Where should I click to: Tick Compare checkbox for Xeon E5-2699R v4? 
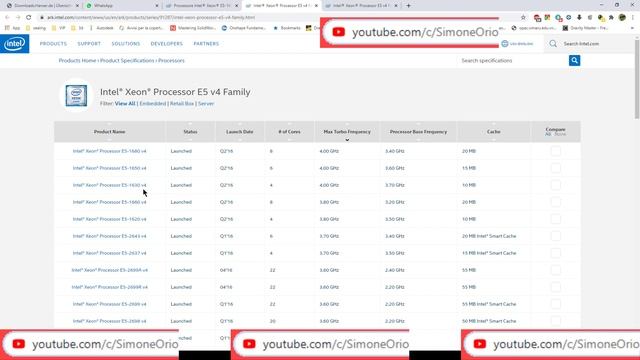pyautogui.click(x=556, y=287)
